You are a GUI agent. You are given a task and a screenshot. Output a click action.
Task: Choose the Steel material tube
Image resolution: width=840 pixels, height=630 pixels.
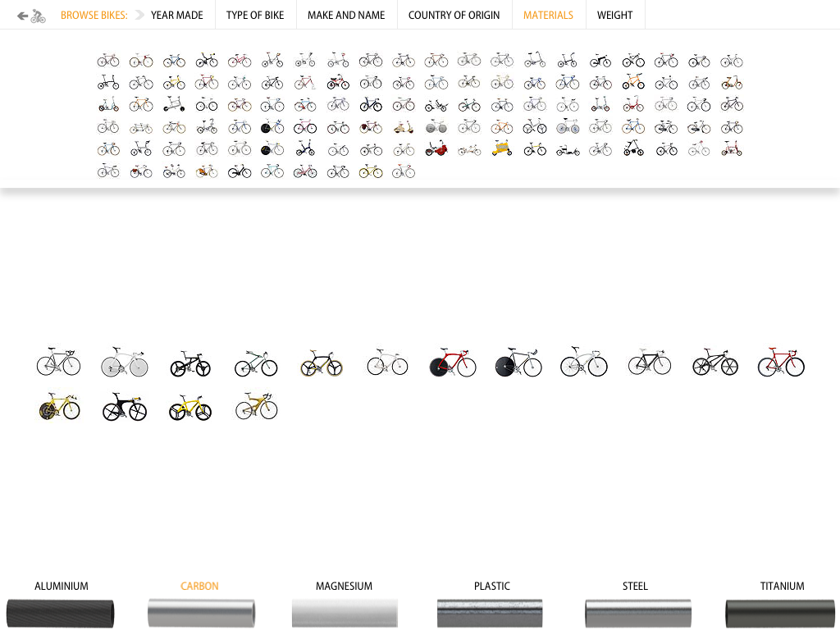(637, 612)
